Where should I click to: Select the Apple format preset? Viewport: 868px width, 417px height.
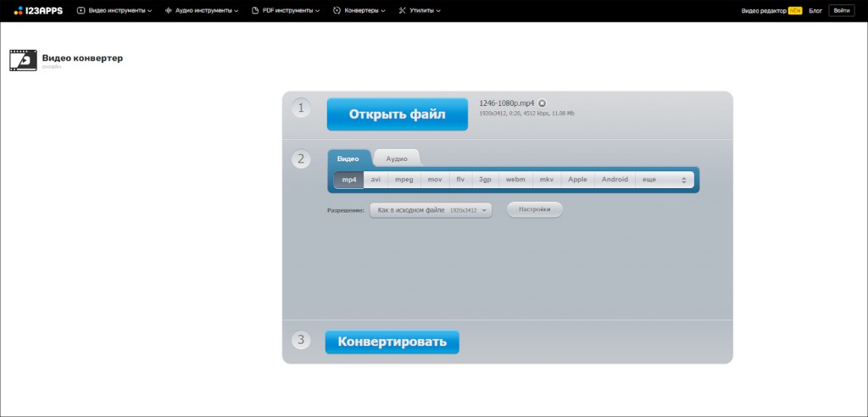point(577,180)
